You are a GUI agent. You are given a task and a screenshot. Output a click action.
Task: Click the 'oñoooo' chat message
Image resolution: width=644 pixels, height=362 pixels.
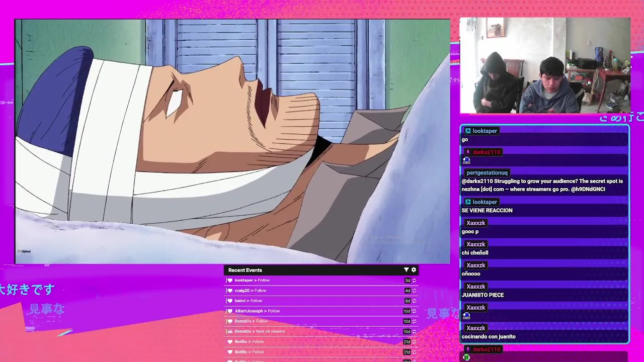click(471, 274)
